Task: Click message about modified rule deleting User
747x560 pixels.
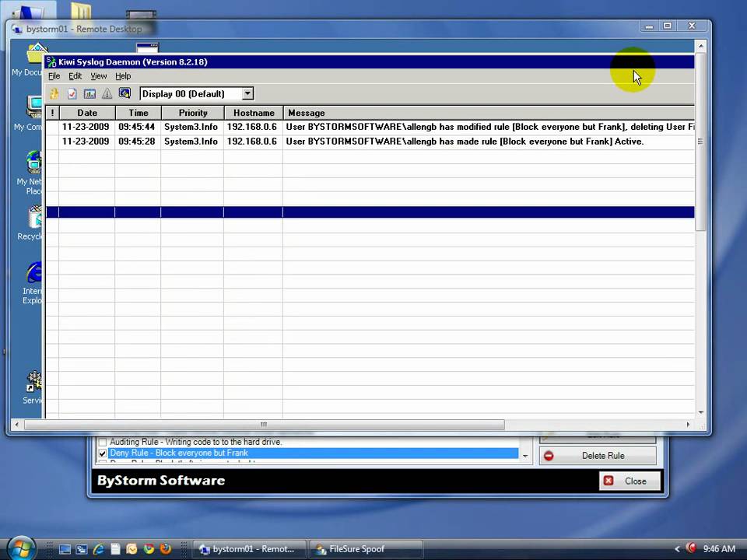Action: (x=489, y=127)
